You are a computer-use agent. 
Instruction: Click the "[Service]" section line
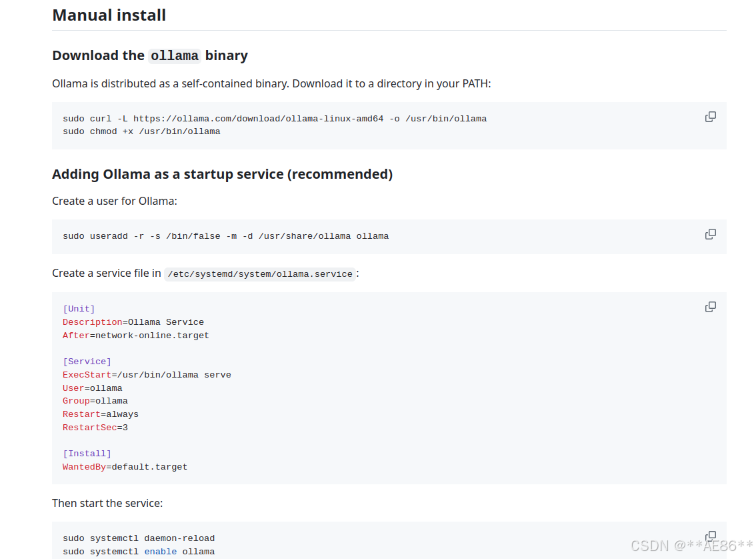(x=87, y=362)
